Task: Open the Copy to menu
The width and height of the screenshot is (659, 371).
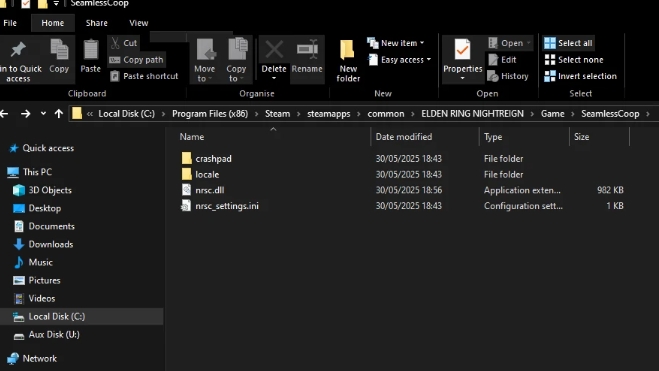Action: (237, 60)
